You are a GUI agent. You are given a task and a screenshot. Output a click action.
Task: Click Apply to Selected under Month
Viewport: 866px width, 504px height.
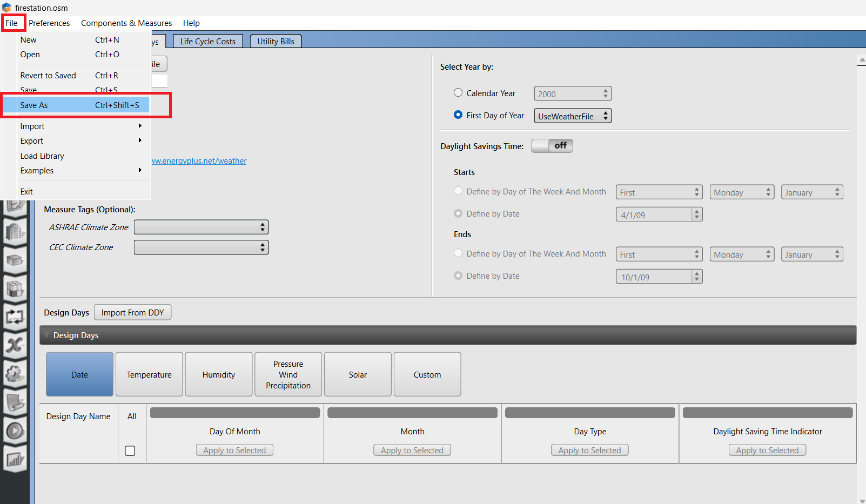click(412, 451)
